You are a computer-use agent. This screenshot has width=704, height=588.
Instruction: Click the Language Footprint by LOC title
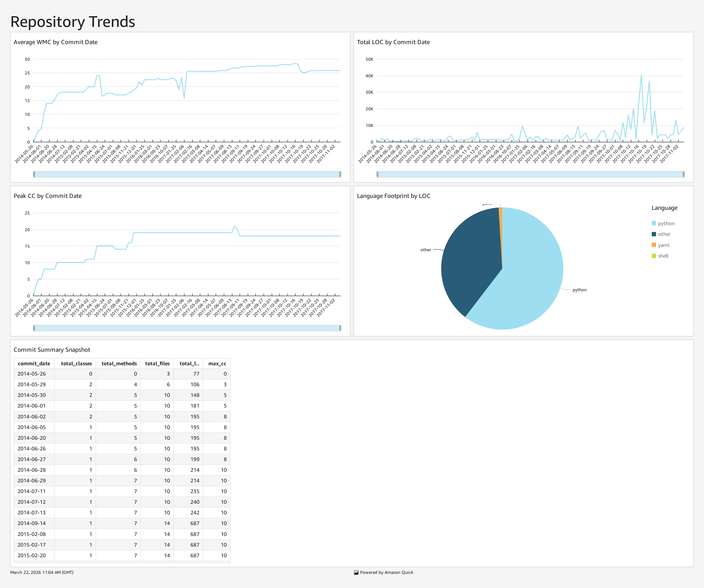point(394,196)
